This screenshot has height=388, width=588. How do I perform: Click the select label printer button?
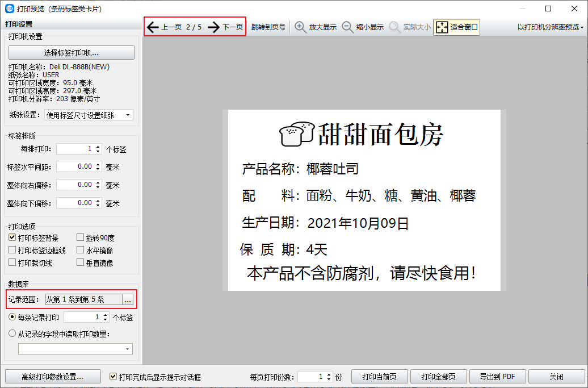coord(72,53)
